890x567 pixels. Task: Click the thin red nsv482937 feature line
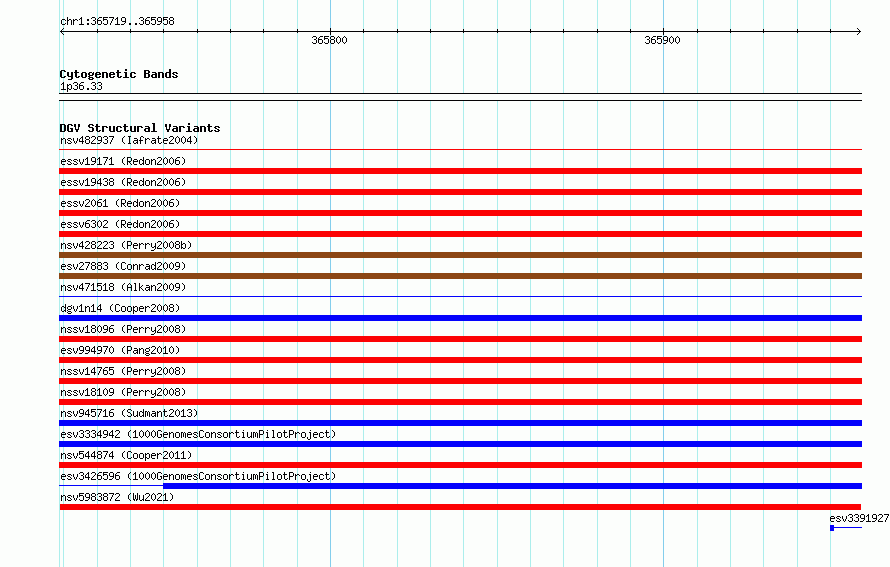[460, 149]
